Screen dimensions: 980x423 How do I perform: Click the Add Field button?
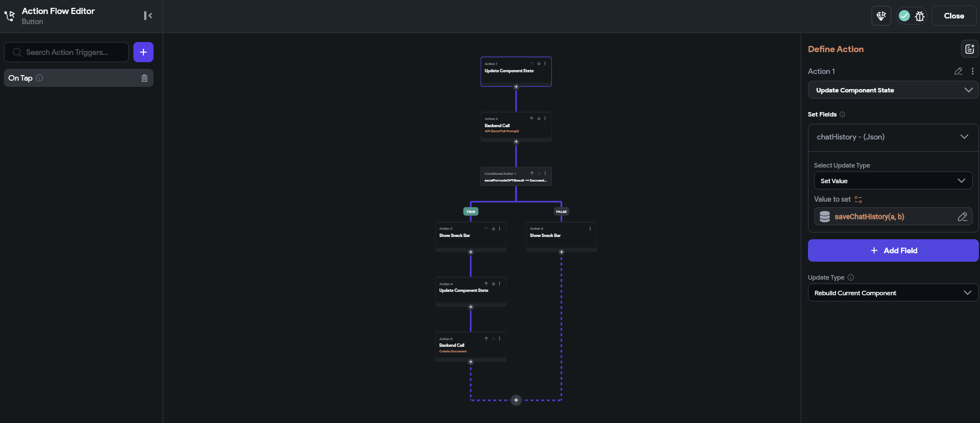click(893, 250)
